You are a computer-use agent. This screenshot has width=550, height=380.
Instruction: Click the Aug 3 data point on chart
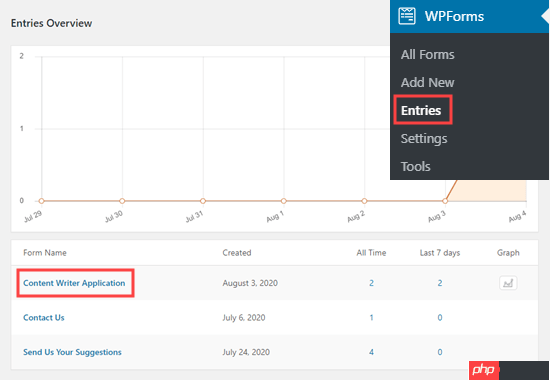tap(445, 201)
